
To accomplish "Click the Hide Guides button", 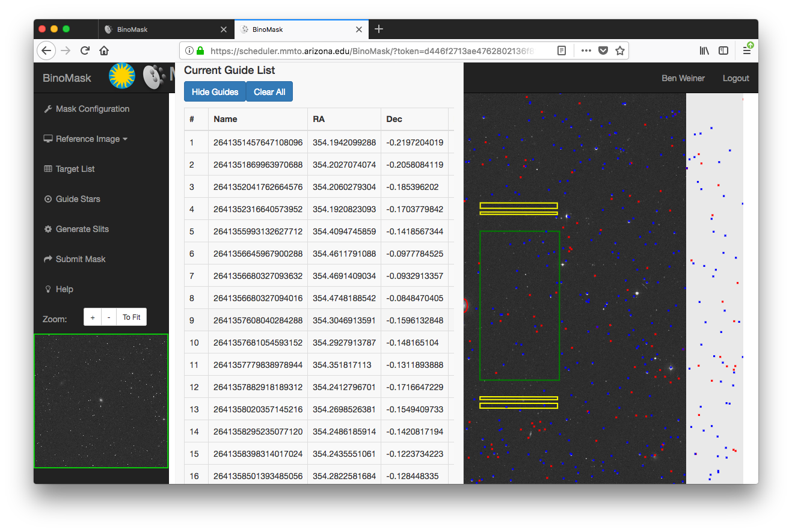I will click(215, 92).
